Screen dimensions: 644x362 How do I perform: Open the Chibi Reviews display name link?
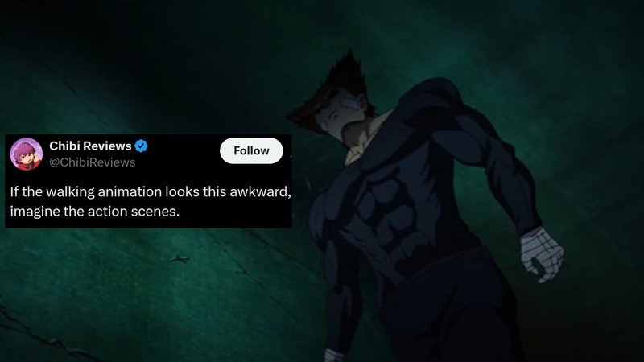tap(90, 146)
